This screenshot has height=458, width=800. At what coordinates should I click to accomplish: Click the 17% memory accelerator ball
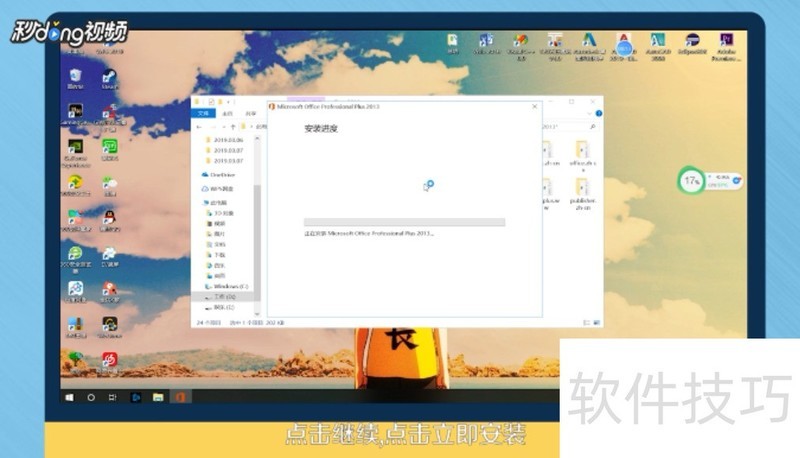point(691,180)
